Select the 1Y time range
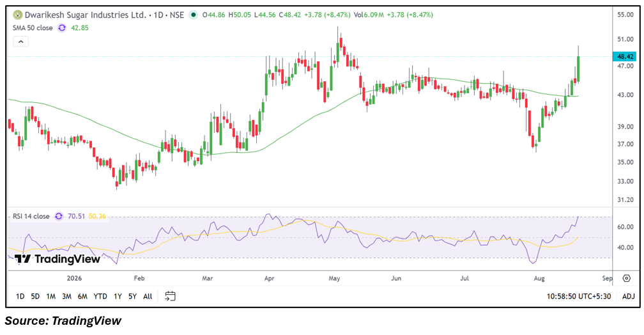644x335 pixels. tap(118, 297)
